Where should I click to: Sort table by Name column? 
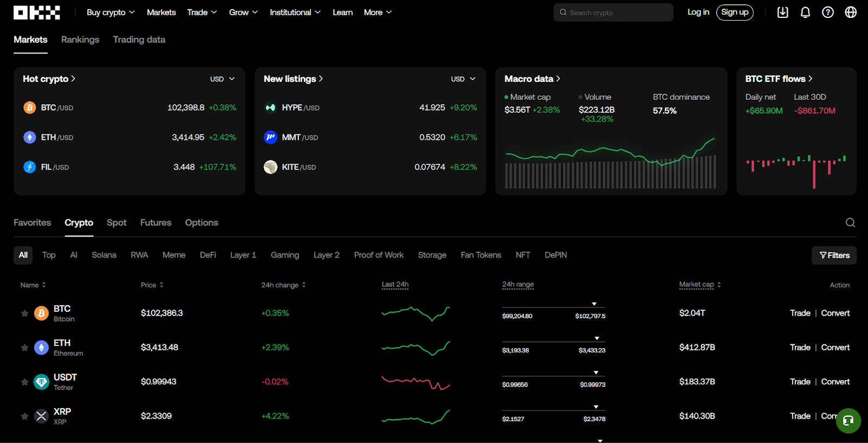point(33,285)
